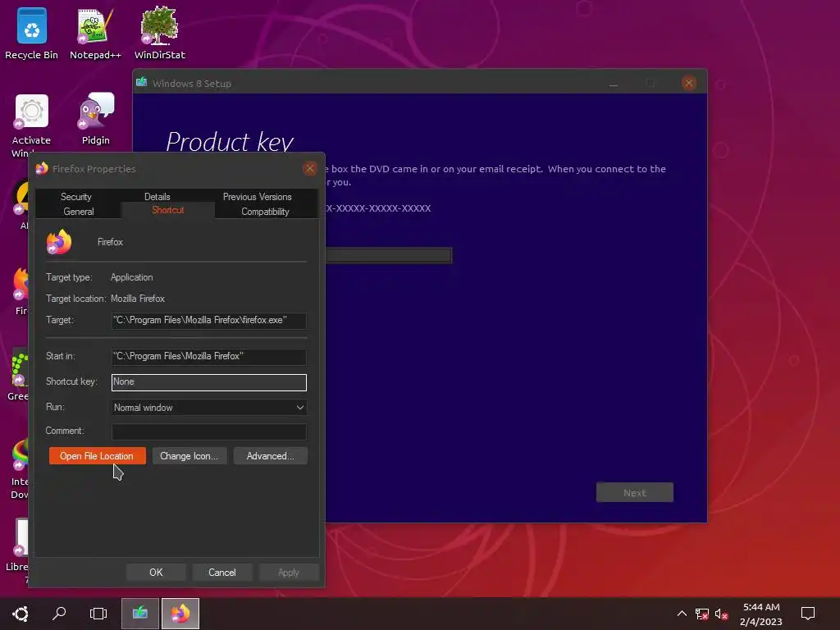Select the Shortcut tab
Image resolution: width=840 pixels, height=630 pixels.
[167, 210]
